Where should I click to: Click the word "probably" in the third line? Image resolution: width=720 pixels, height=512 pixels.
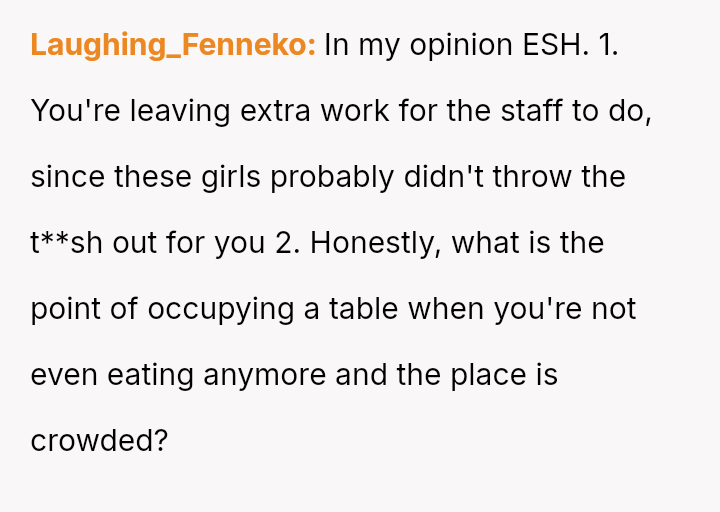click(332, 177)
